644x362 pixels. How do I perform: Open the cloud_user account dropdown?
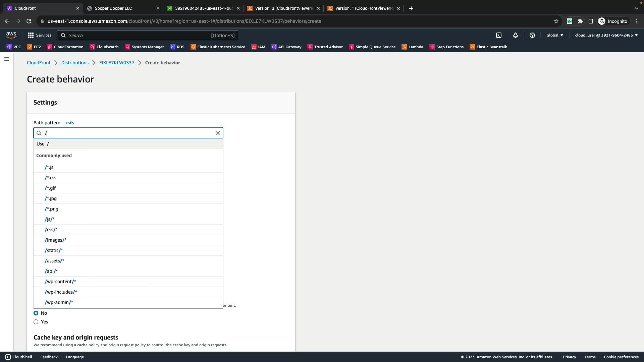click(606, 35)
